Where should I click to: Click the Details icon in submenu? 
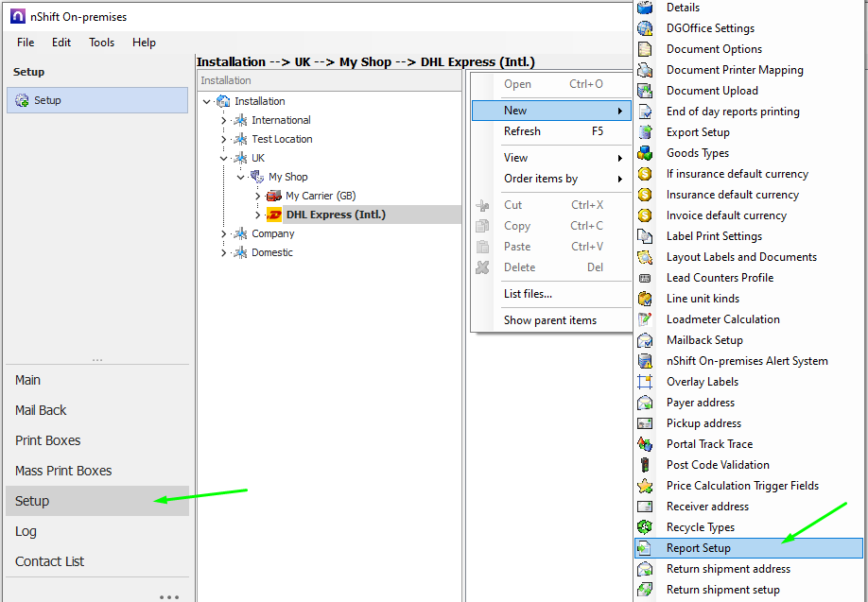pos(645,8)
